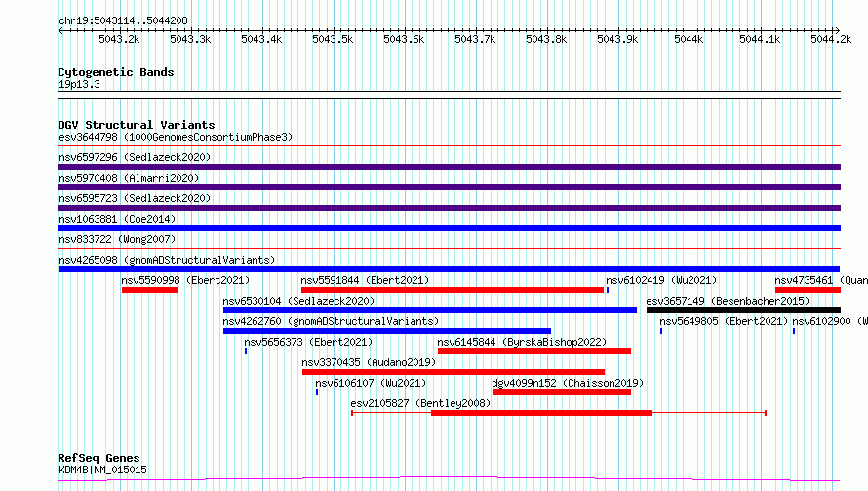Select the red bar under nsv5590998
Image resolution: width=868 pixels, height=491 pixels.
(x=149, y=290)
